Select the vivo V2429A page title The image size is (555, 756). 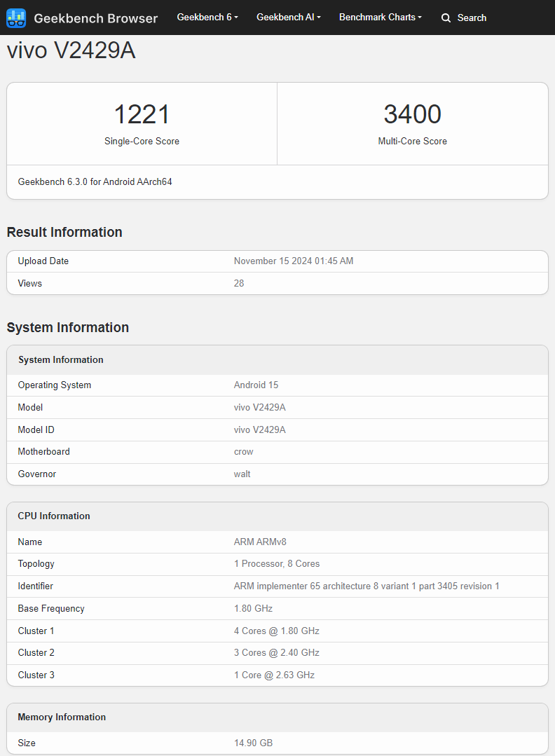(71, 50)
